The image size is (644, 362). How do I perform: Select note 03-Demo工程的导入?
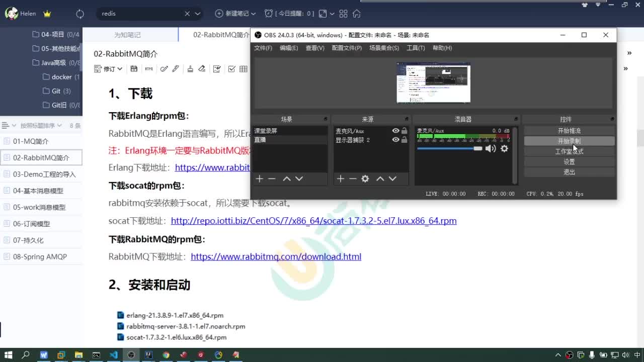tap(41, 174)
